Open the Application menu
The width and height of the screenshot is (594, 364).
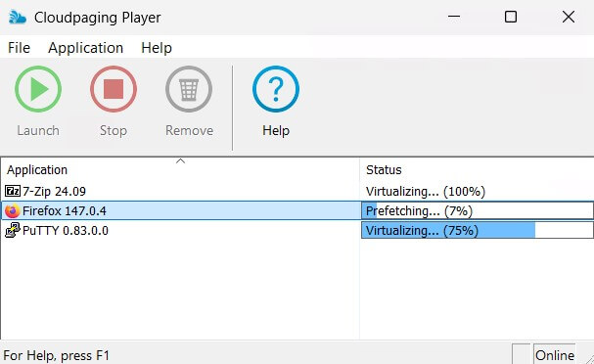[85, 48]
